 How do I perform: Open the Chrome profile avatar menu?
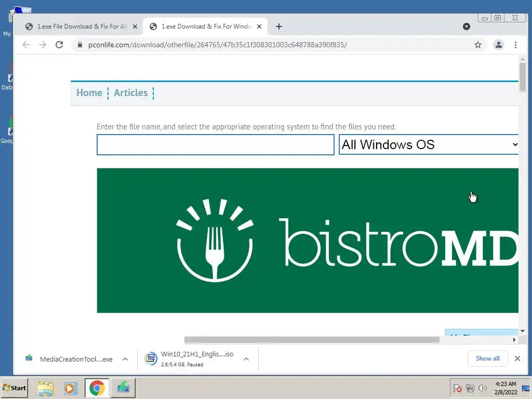click(x=498, y=45)
